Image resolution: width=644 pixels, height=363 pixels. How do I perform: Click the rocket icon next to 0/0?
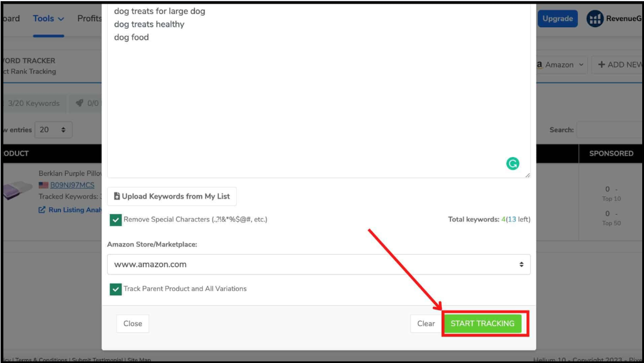(x=79, y=104)
